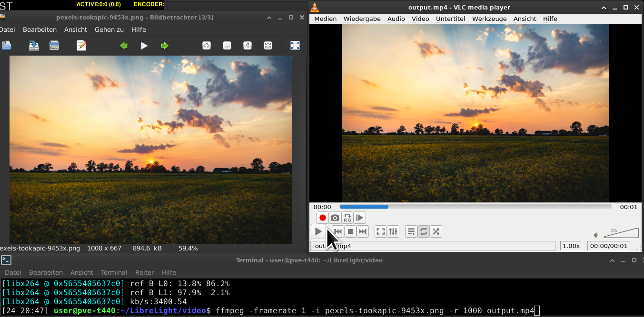Screen dimensions: 644x317
Task: Open Gehen zu menu in Bildbetrachter
Action: [x=109, y=29]
